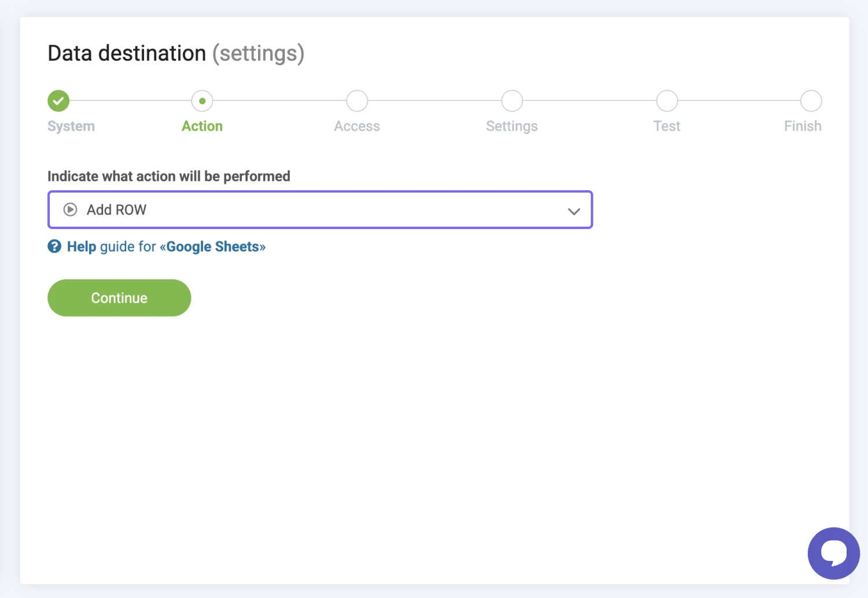Go to the Test step label
This screenshot has height=598, width=868.
[667, 126]
